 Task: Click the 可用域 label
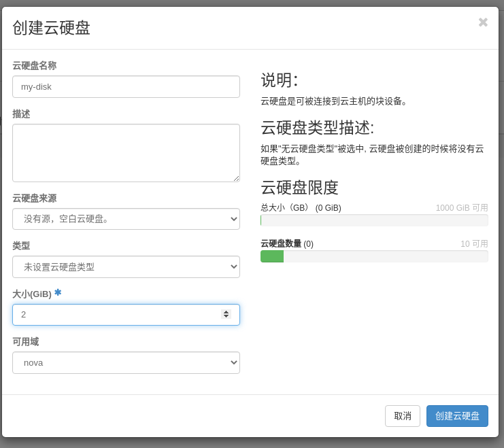pos(26,342)
